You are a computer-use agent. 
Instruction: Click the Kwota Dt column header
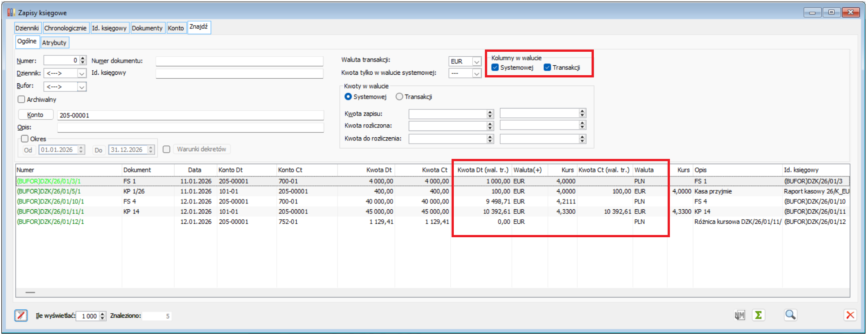tap(379, 170)
